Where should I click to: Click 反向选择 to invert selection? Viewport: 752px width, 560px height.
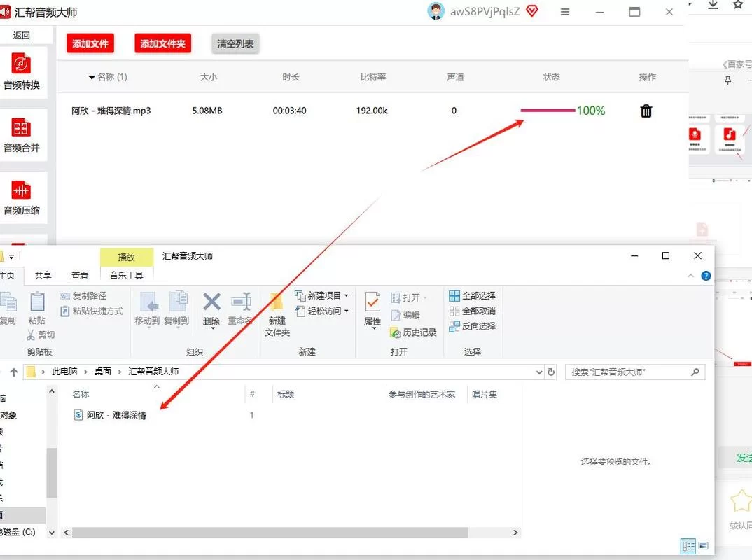473,326
